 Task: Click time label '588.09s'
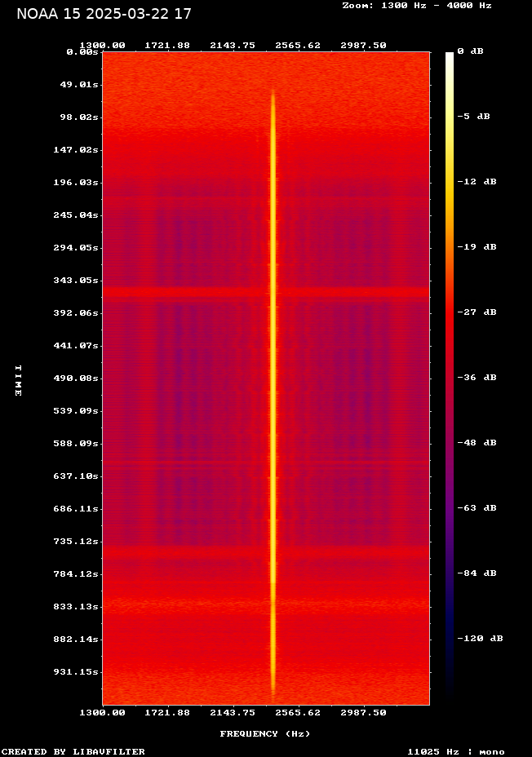[76, 443]
